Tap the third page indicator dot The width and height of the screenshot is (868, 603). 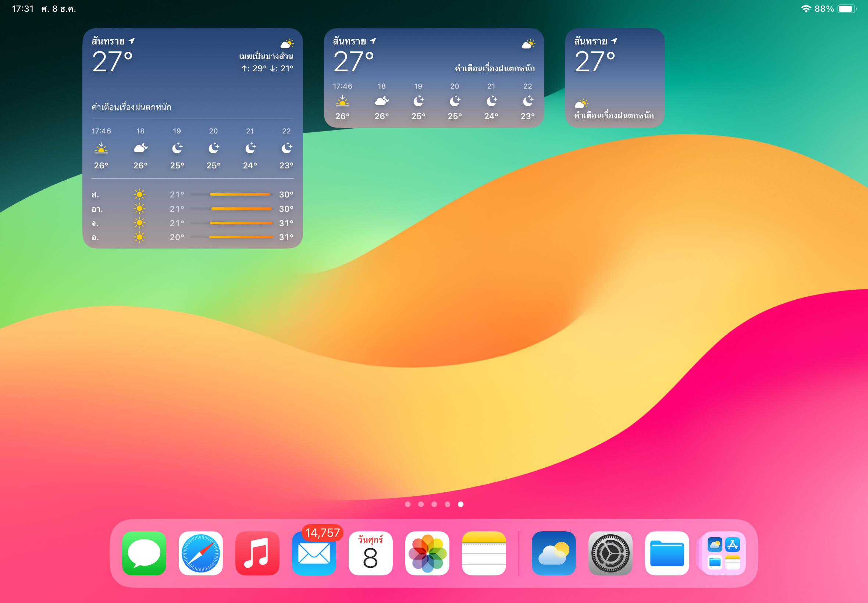434,504
